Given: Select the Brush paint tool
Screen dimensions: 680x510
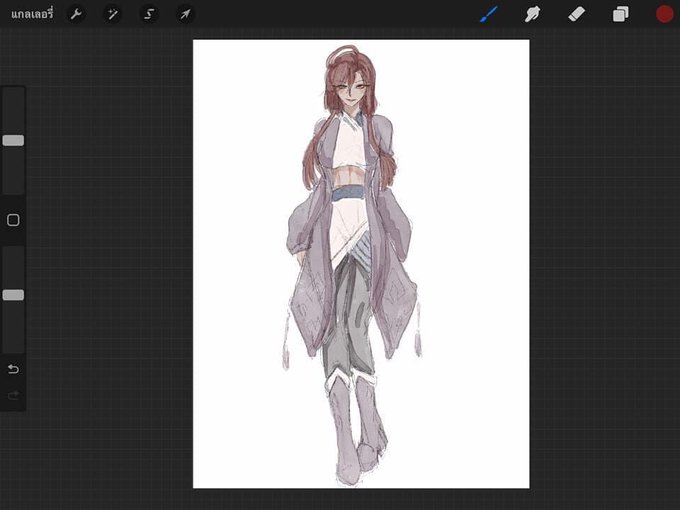Looking at the screenshot, I should point(489,14).
